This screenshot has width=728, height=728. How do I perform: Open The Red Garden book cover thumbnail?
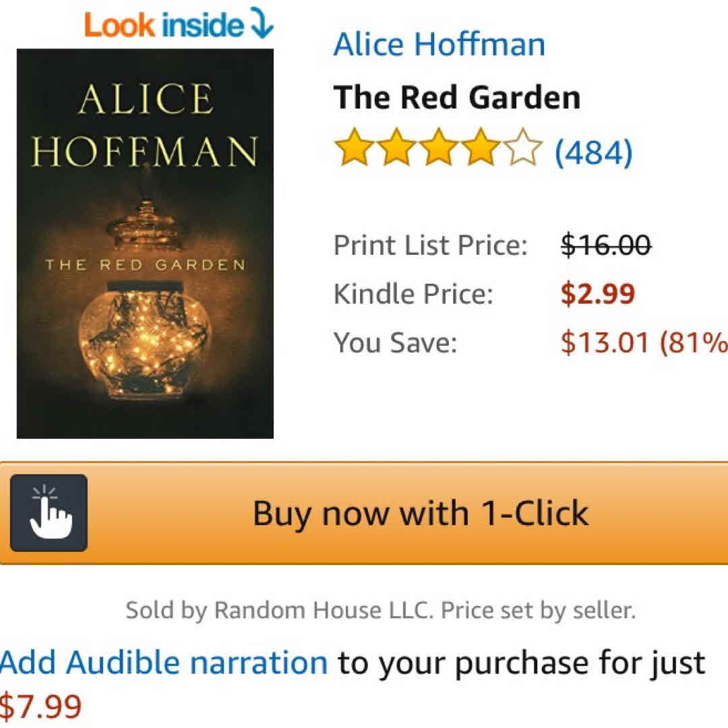point(145,244)
